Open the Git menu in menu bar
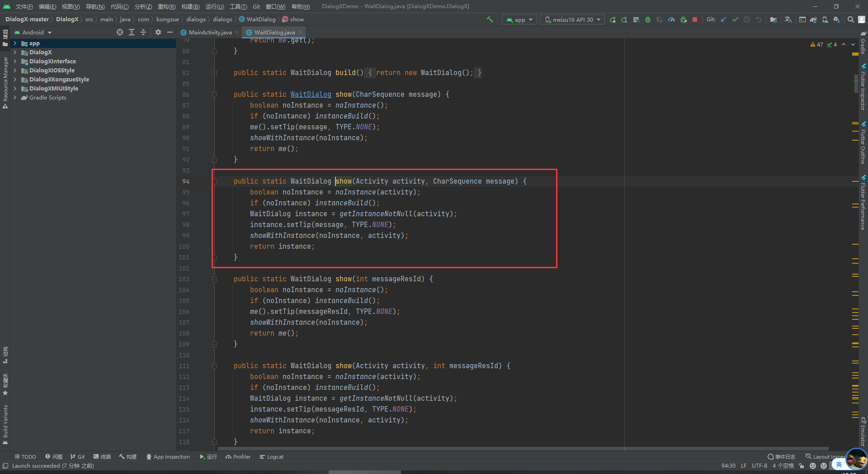This screenshot has height=474, width=868. pyautogui.click(x=256, y=6)
